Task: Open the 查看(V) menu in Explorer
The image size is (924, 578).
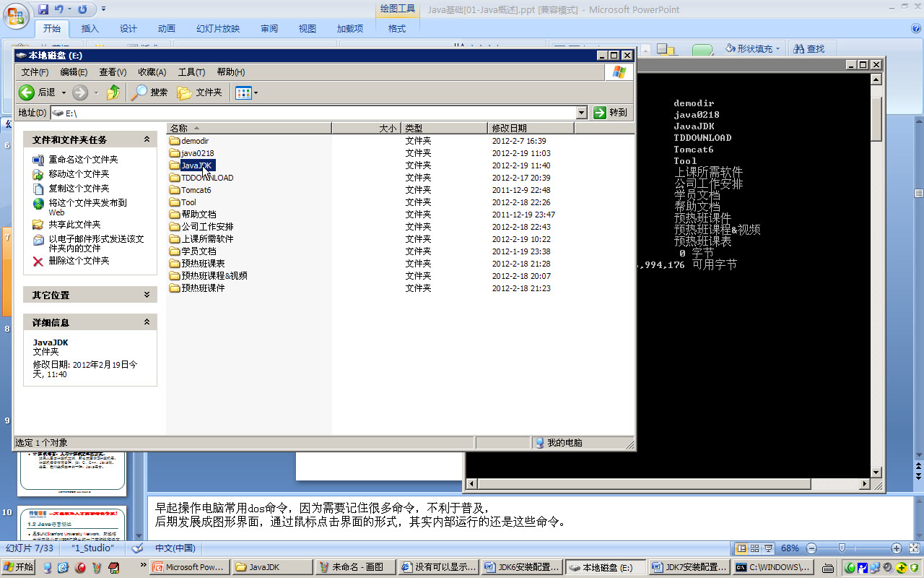Action: point(113,72)
